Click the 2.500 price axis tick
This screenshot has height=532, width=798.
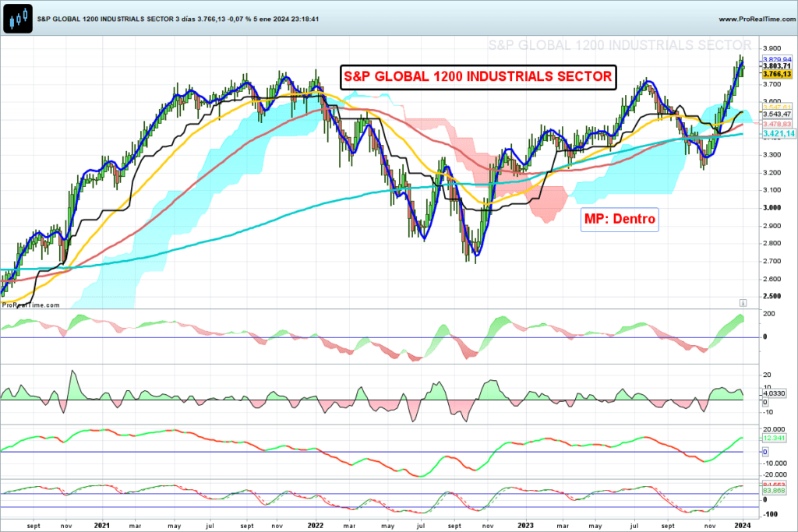coord(772,296)
